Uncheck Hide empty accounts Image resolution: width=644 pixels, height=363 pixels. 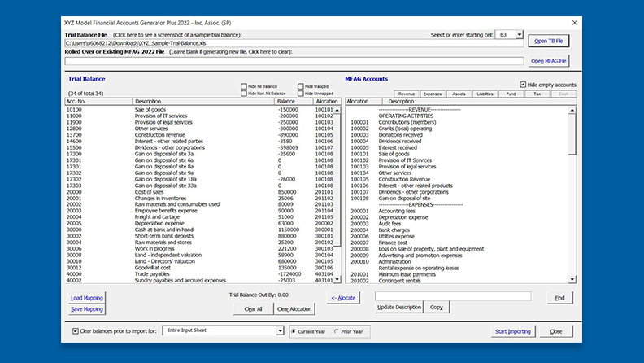click(523, 85)
